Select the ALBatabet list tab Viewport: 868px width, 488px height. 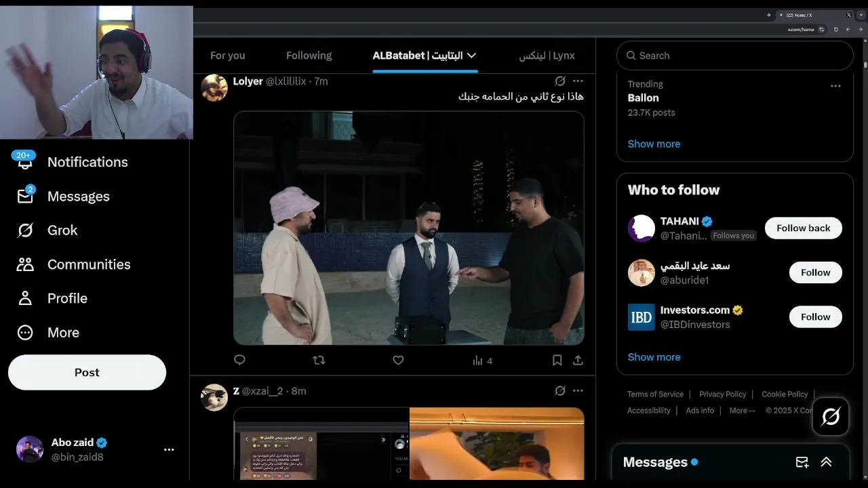(425, 56)
